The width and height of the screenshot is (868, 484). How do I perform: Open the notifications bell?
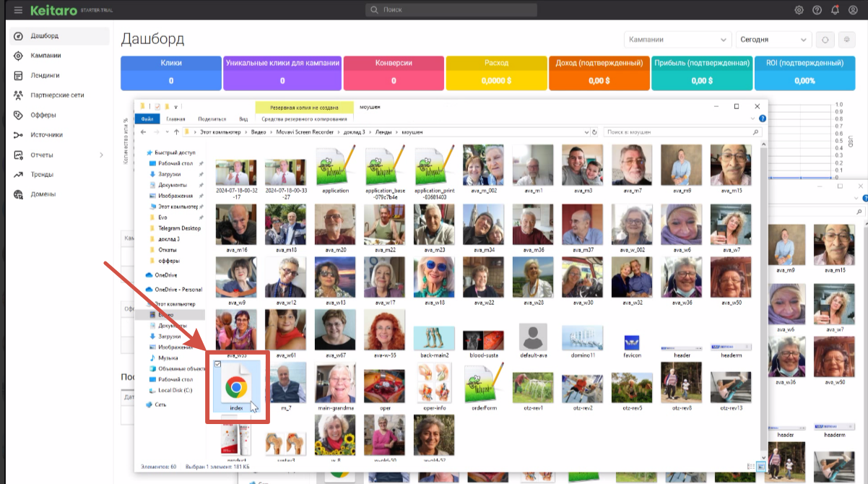pyautogui.click(x=836, y=10)
